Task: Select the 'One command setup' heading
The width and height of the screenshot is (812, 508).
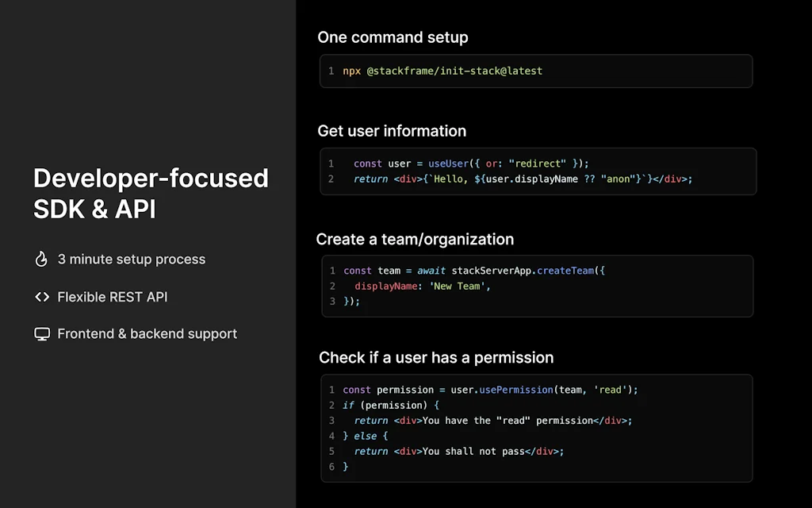Action: pos(393,37)
